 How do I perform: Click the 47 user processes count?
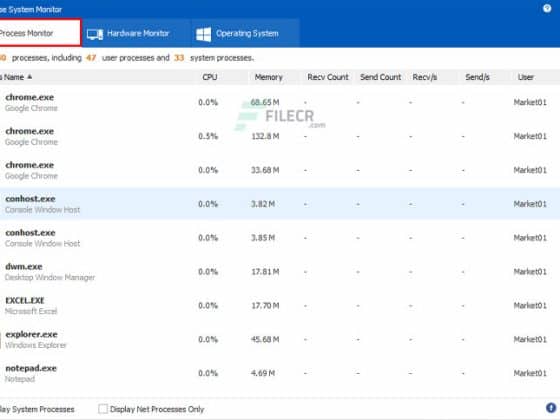[91, 58]
